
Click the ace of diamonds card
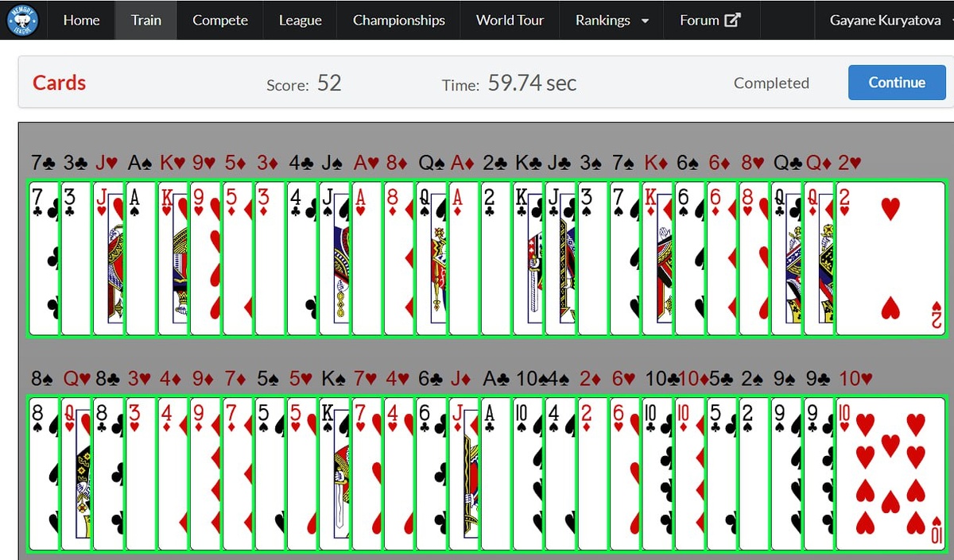point(463,258)
